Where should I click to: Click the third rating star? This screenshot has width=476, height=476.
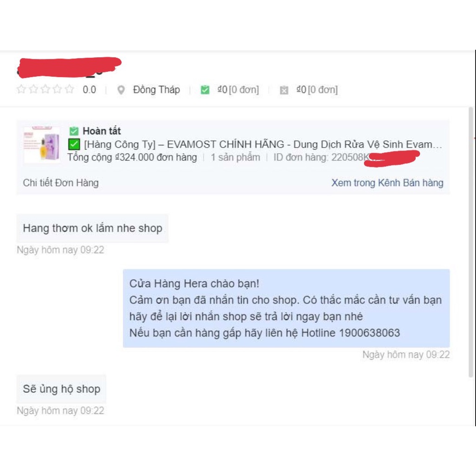tap(45, 89)
